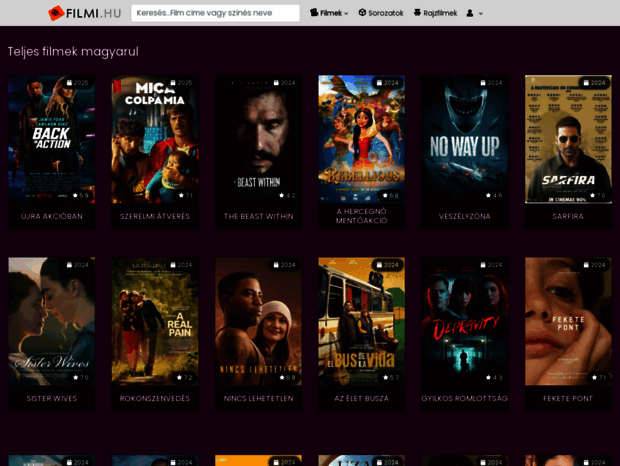Screen dimensions: 620x466
Task: Click the icon beside Rajzfilmek
Action: 417,13
